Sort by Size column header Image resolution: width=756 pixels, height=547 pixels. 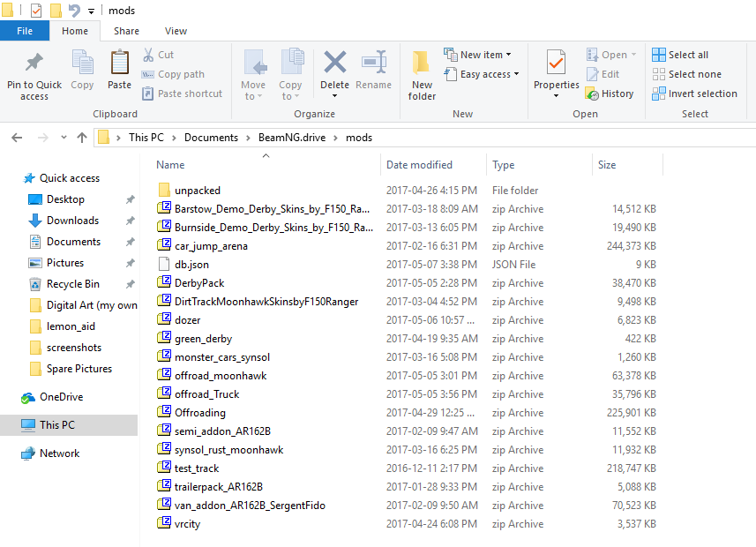coord(607,165)
